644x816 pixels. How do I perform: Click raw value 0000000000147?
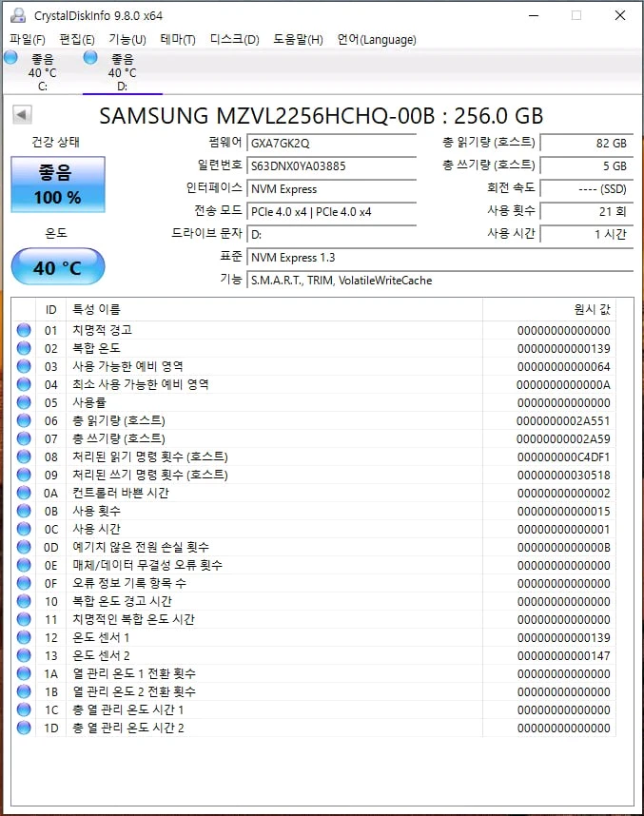[x=563, y=655]
